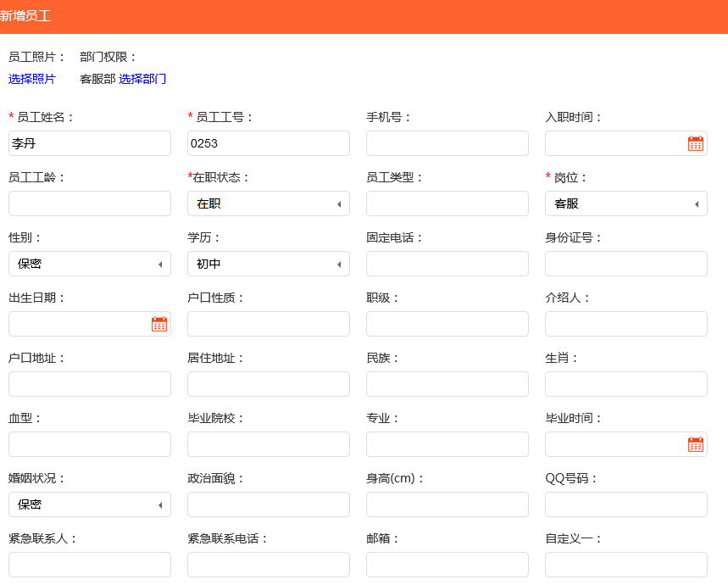The height and width of the screenshot is (585, 728).
Task: Select the QQ号码 text field
Action: click(x=625, y=504)
